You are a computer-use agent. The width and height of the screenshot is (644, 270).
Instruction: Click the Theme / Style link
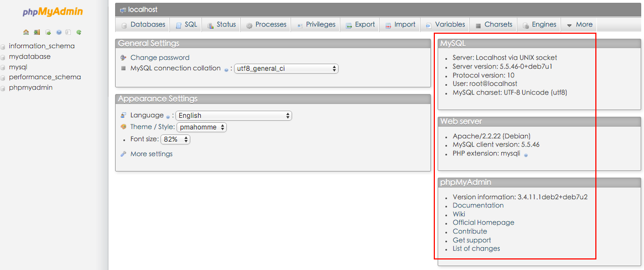click(x=152, y=127)
